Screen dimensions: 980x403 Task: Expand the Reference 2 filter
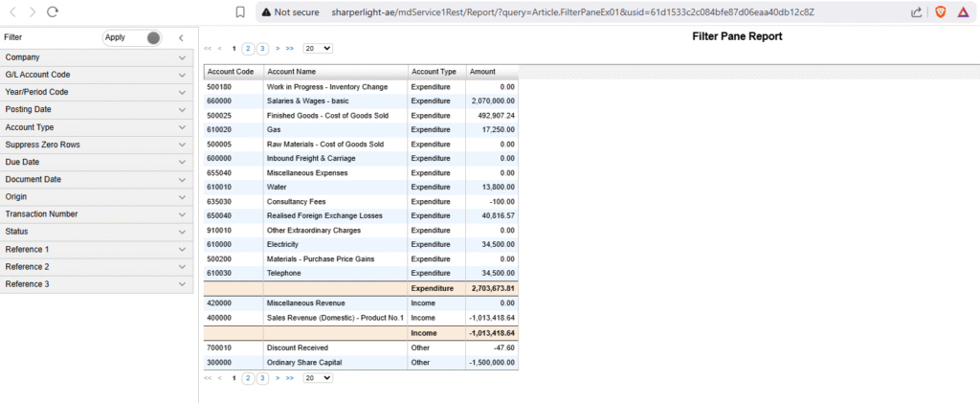pos(97,267)
